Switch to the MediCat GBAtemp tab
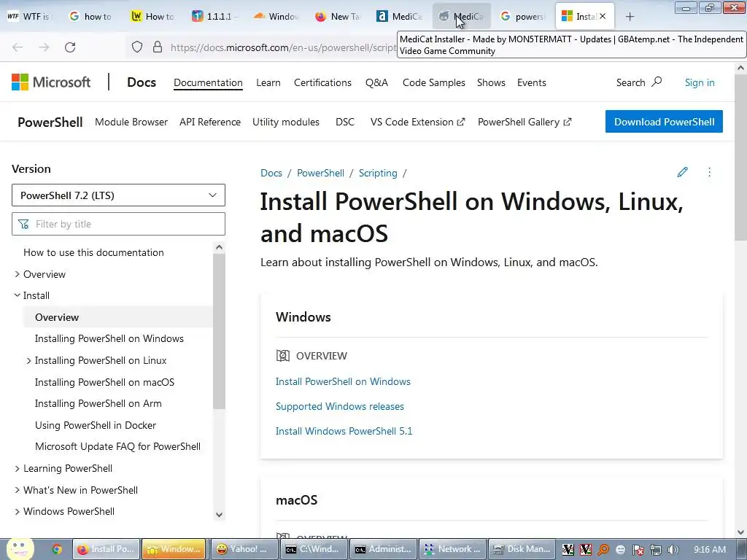The height and width of the screenshot is (560, 747). point(461,17)
